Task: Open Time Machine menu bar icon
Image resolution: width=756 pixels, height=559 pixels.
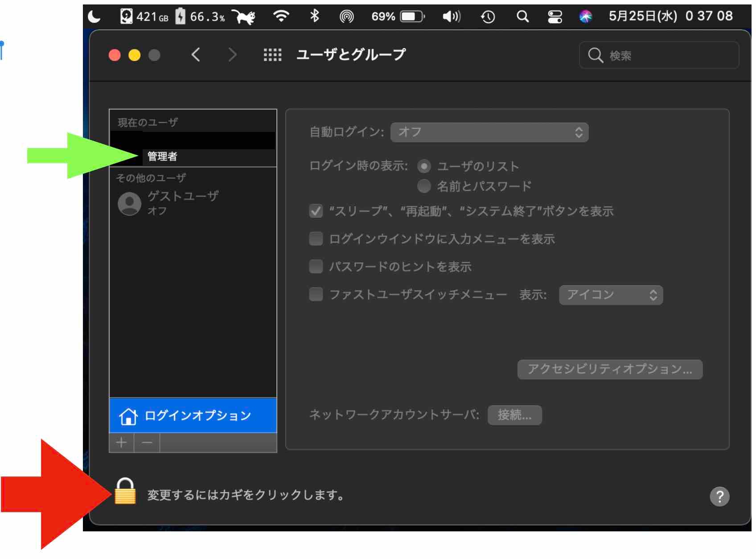Action: (488, 17)
